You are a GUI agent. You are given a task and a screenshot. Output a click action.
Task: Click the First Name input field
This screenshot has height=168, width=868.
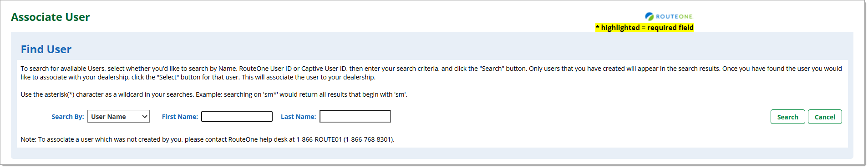[237, 117]
